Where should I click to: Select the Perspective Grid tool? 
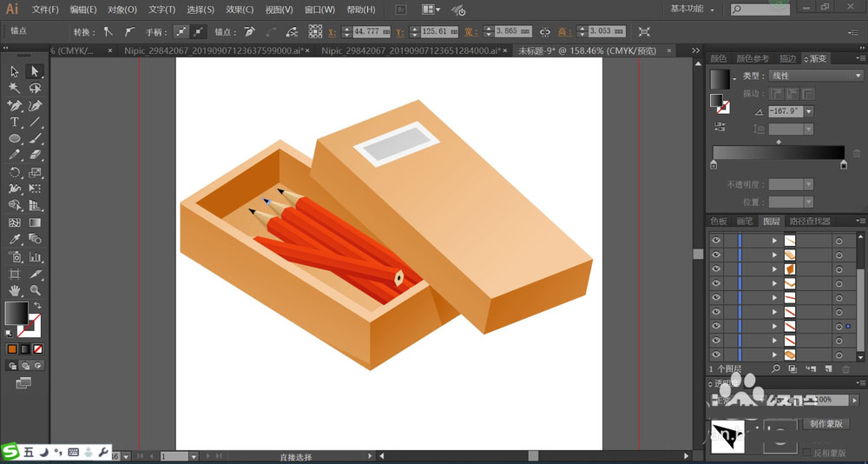(35, 206)
